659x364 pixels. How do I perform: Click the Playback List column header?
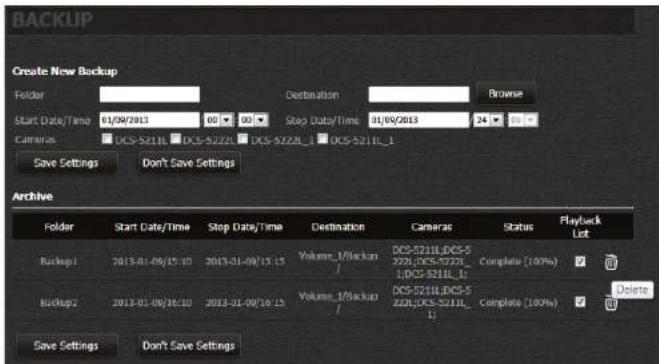click(x=580, y=227)
